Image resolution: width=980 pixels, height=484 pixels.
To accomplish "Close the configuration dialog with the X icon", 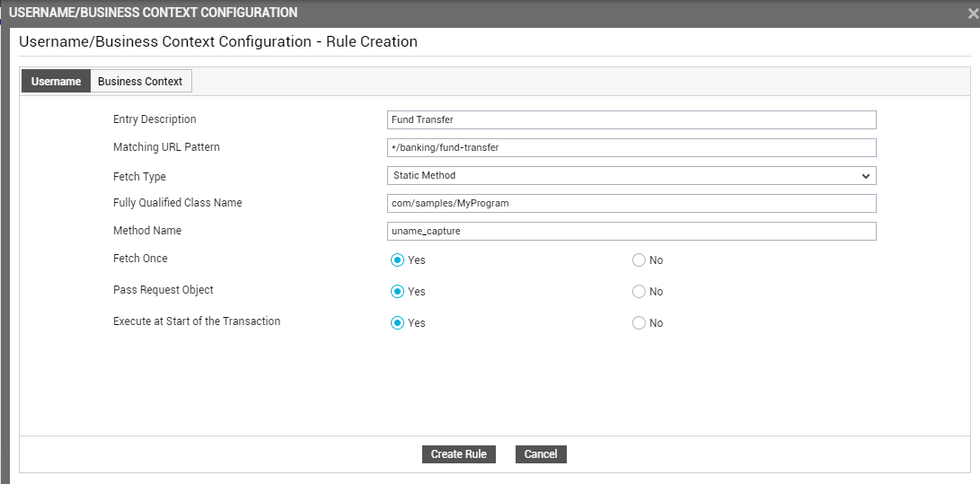I will (x=973, y=13).
